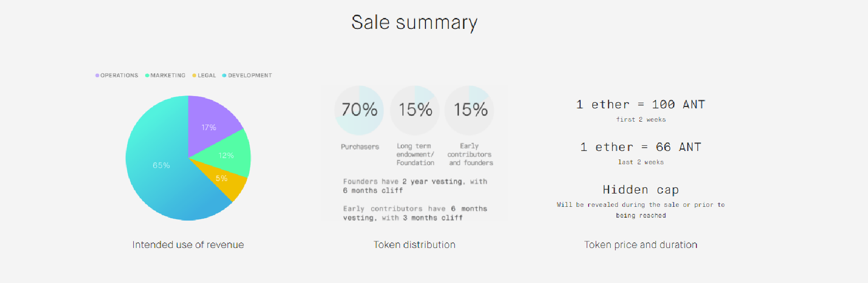This screenshot has height=283, width=868.
Task: Click the 1 ether = 66 ANT text
Action: click(x=641, y=147)
